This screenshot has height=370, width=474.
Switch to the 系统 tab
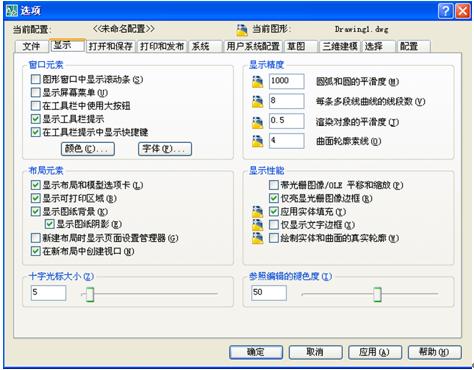click(x=205, y=46)
